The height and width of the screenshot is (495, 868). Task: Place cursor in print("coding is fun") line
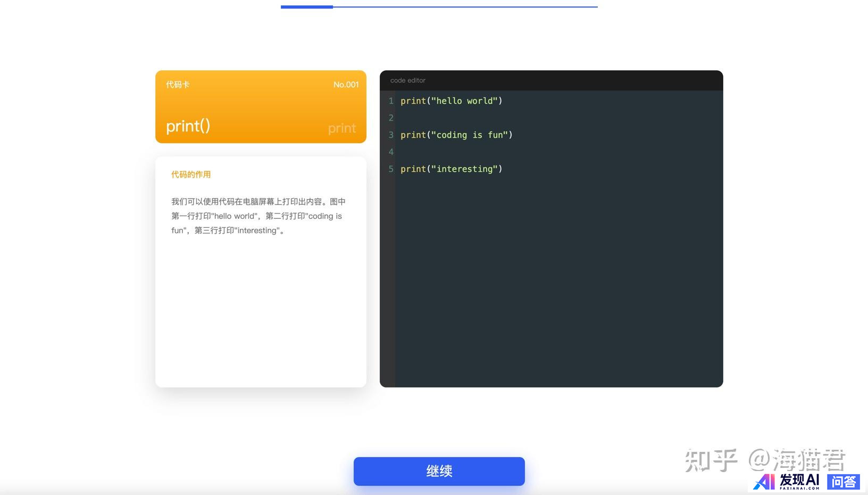[x=456, y=135]
